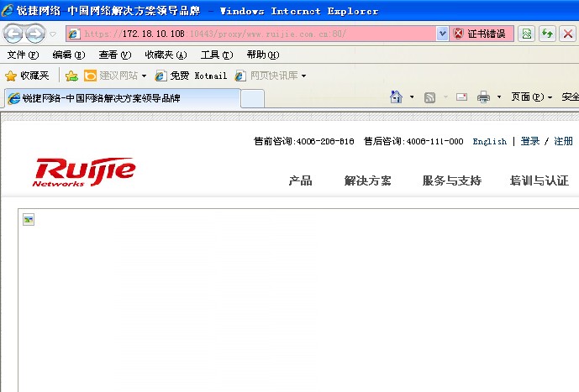
Task: Open the 服务与支持 navigation item
Action: tap(452, 180)
